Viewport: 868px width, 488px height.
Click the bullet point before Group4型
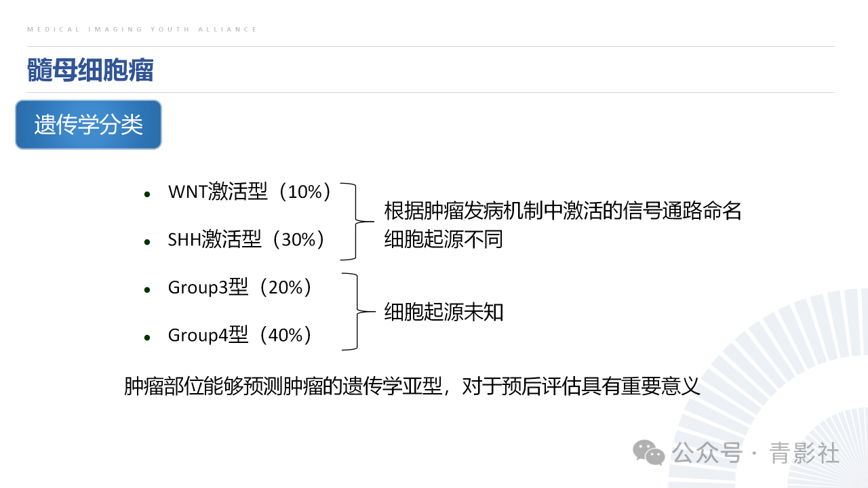coord(147,337)
